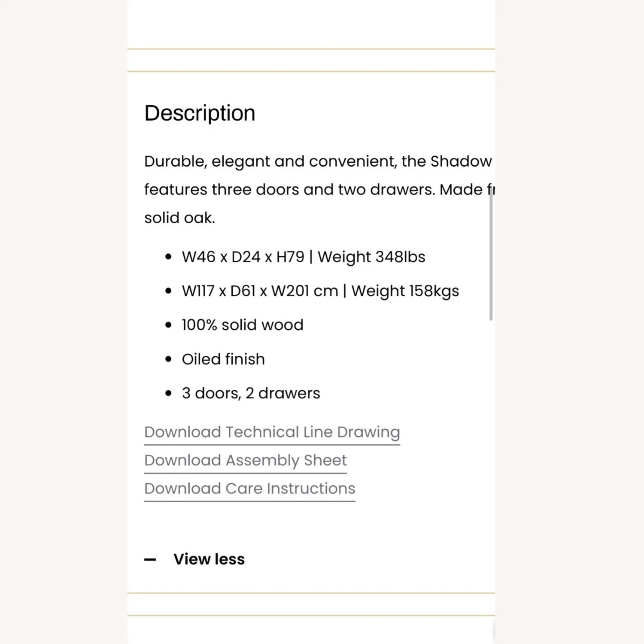Image resolution: width=644 pixels, height=644 pixels.
Task: Click the '3 doors, 2 drawers' bullet item
Action: tap(251, 393)
